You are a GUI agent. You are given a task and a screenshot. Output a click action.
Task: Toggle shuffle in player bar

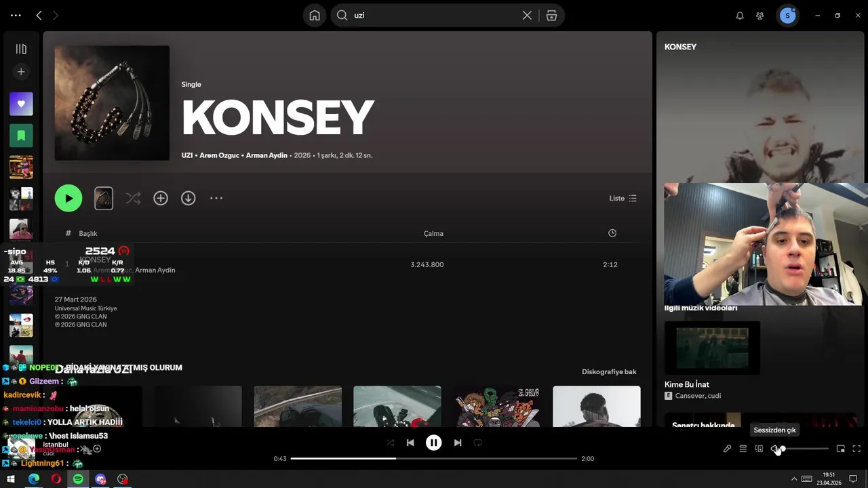[x=390, y=443]
